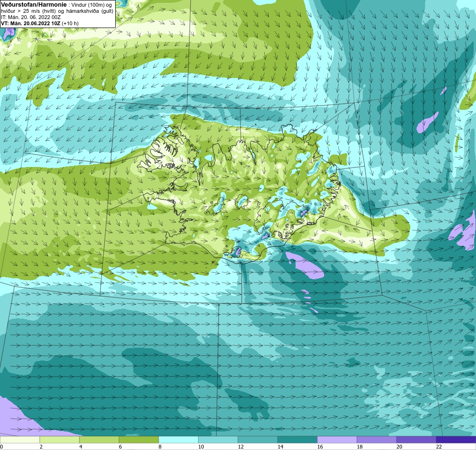Select the legend scale label "12"

[241, 447]
